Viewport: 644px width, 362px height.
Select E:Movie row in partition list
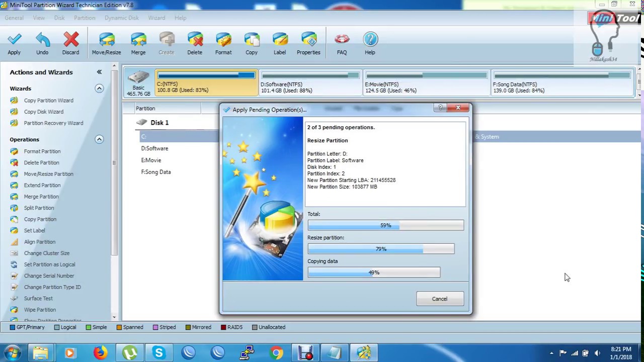click(151, 160)
